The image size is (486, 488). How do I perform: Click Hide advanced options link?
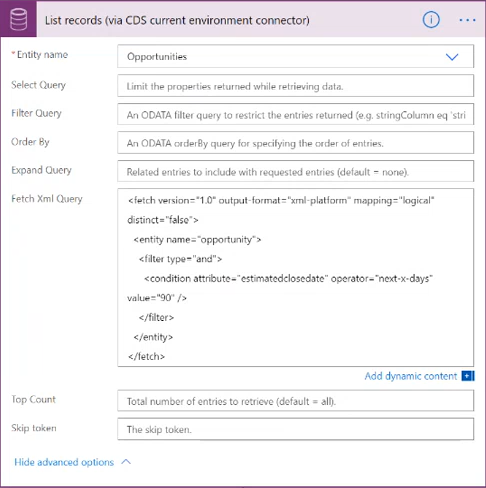click(64, 462)
